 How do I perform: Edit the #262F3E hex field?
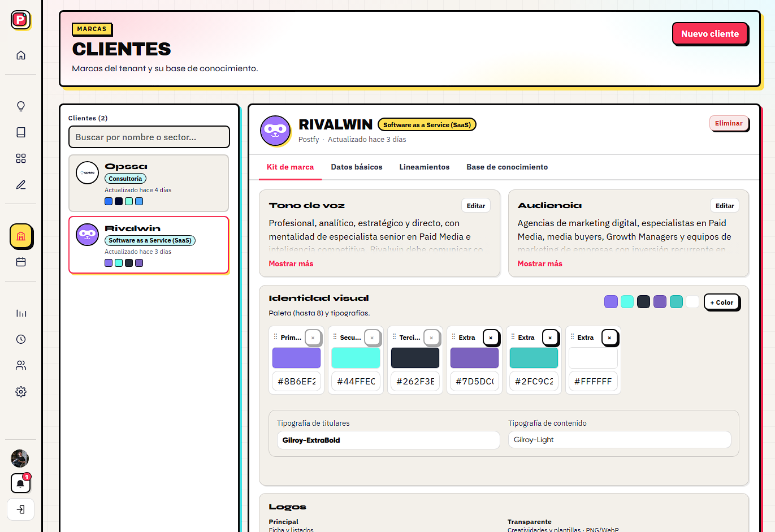tap(415, 381)
